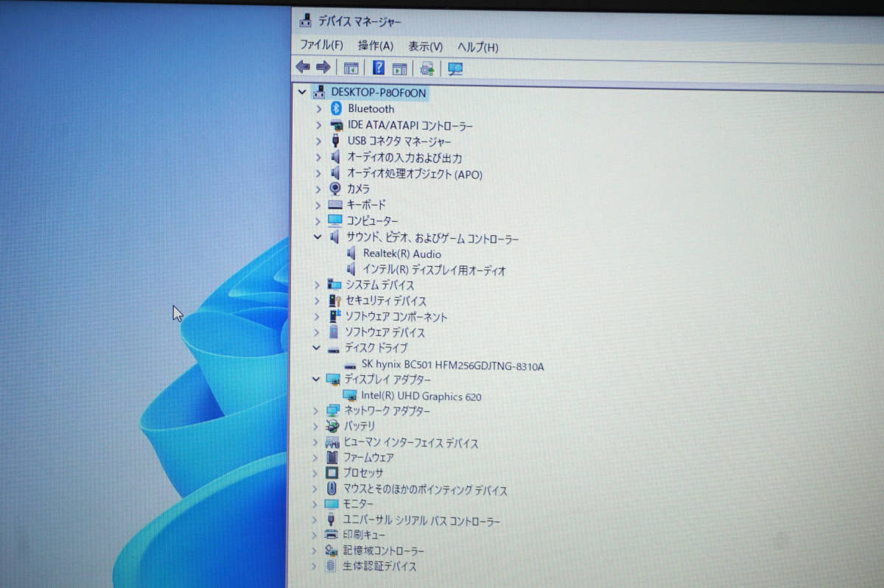Click the プロセッサ chip icon

332,473
